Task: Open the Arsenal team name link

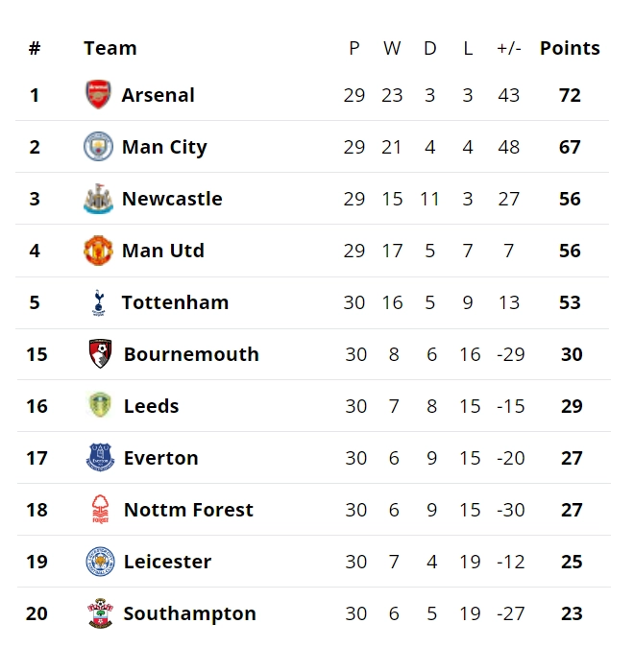Action: [158, 95]
